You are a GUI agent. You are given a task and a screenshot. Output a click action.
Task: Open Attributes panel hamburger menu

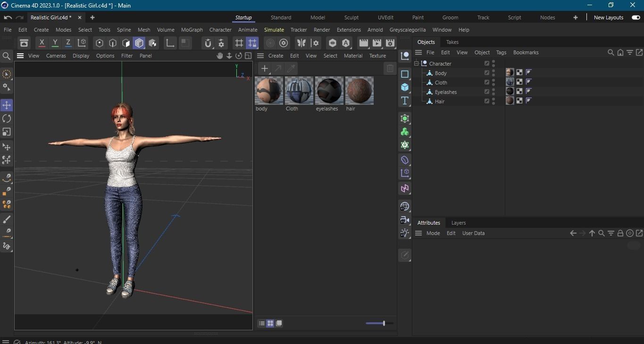point(418,233)
